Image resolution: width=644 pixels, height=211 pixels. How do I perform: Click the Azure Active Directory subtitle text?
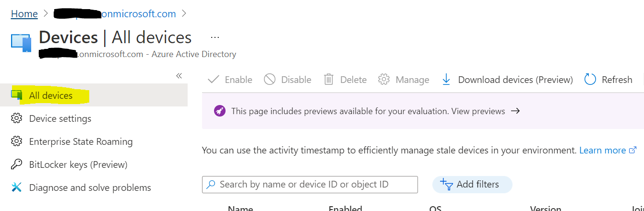tap(194, 54)
